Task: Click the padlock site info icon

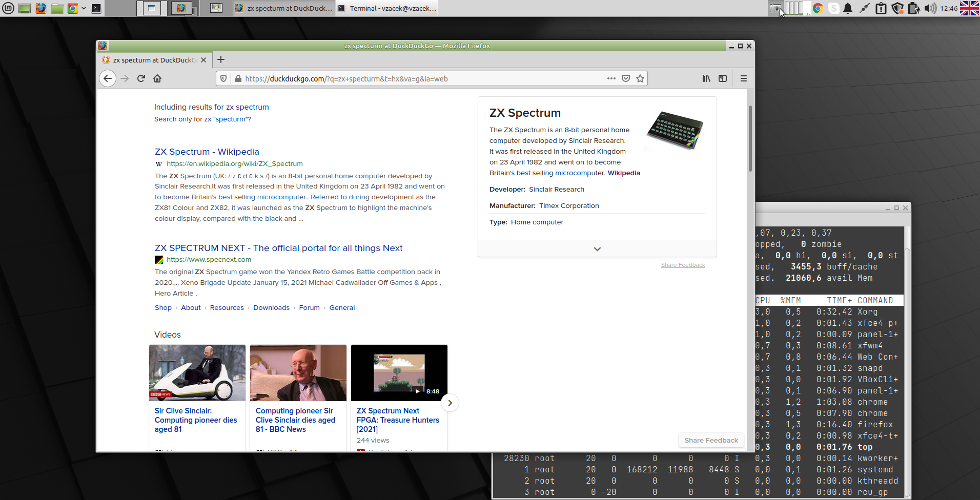Action: (x=238, y=78)
